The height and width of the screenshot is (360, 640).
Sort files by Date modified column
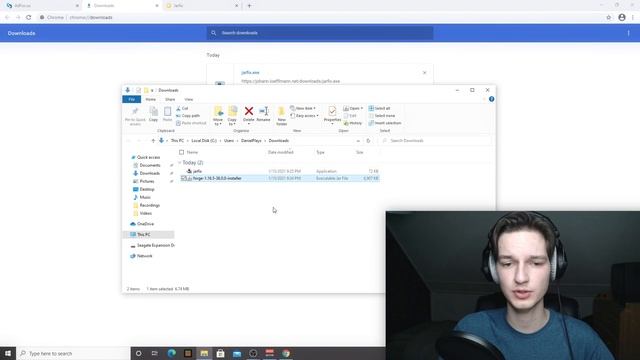click(281, 152)
